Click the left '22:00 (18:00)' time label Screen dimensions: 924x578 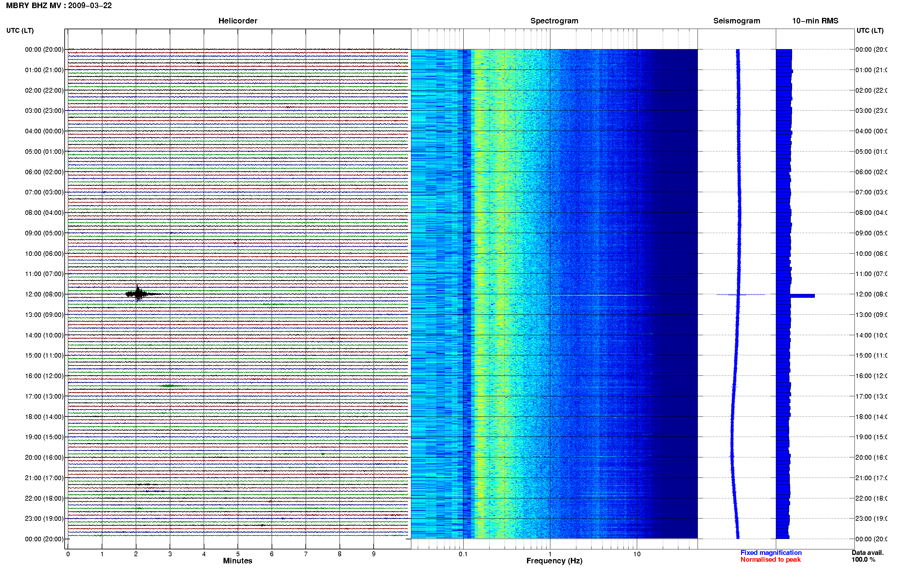pos(44,498)
